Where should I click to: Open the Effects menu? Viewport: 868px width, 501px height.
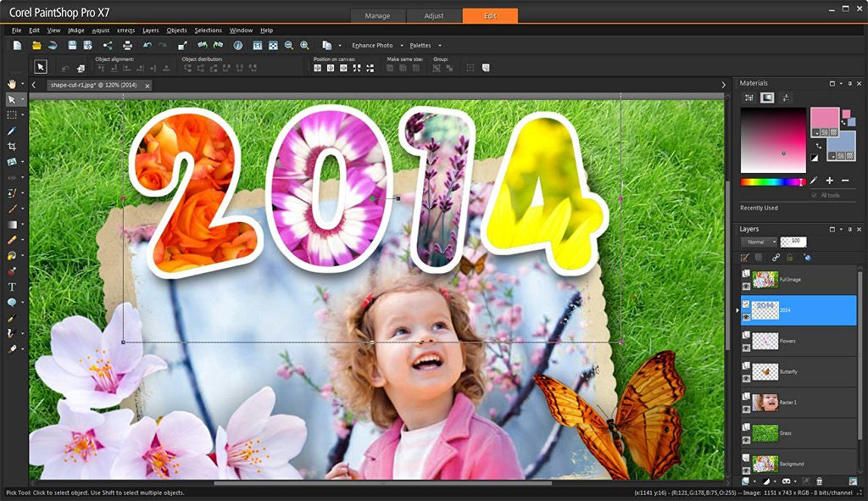click(x=125, y=31)
